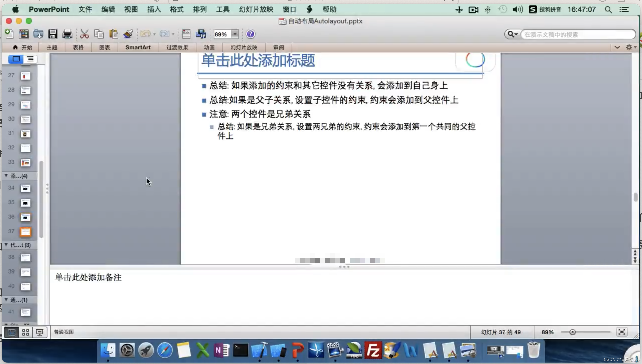
Task: Click the Redo arrow icon
Action: (164, 34)
